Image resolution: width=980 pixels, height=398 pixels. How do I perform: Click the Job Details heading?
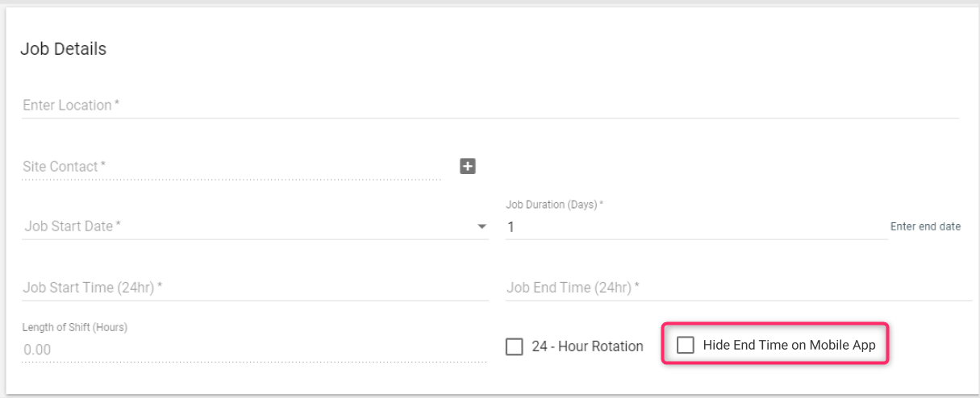[x=63, y=49]
